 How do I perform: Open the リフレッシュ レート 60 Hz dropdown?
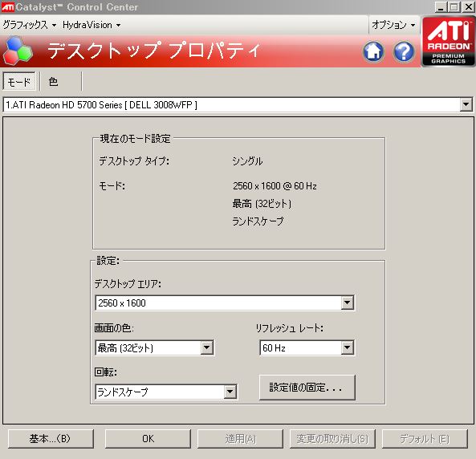[x=348, y=347]
